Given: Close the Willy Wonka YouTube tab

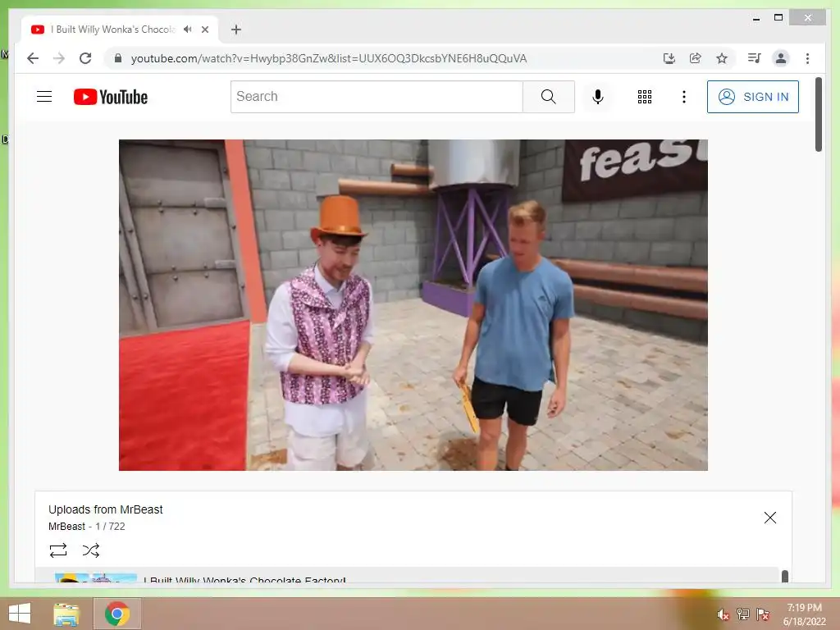Looking at the screenshot, I should coord(204,30).
